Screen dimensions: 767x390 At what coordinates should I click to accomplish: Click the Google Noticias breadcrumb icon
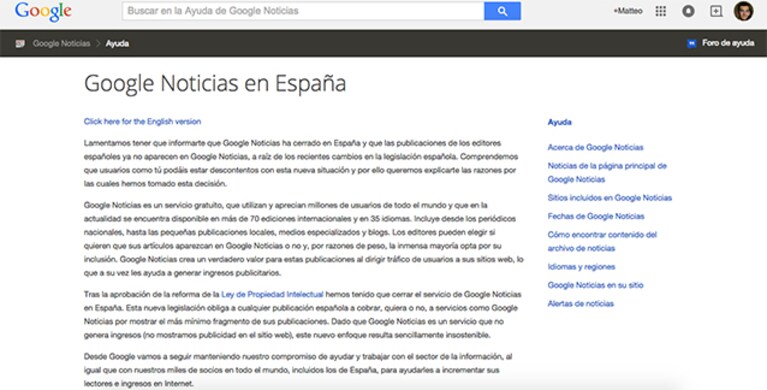tap(20, 44)
